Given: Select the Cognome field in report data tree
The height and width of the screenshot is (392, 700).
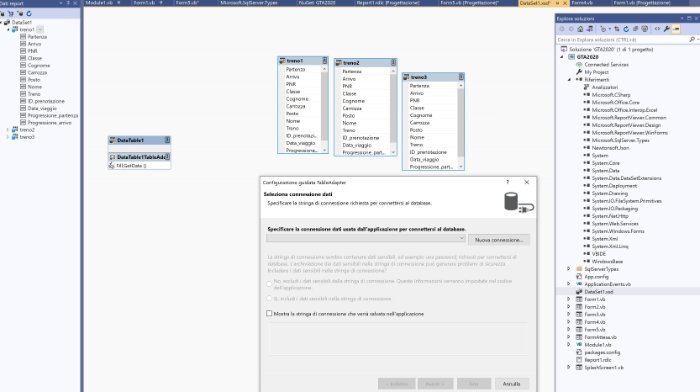Looking at the screenshot, I should [x=39, y=66].
